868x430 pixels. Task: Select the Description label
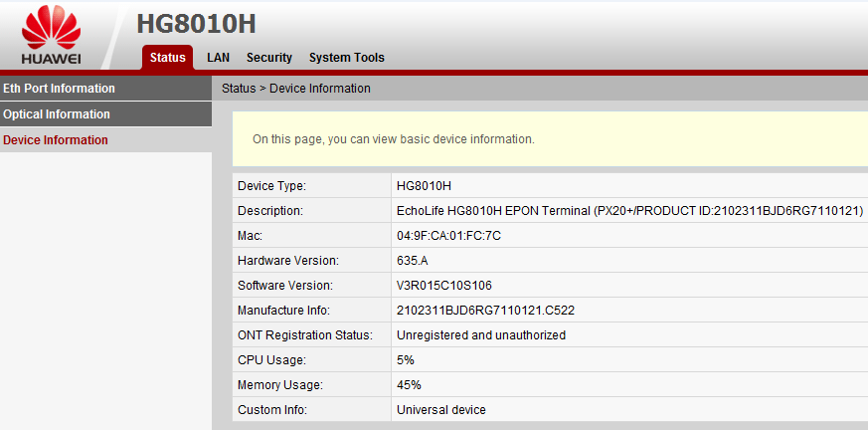point(270,211)
